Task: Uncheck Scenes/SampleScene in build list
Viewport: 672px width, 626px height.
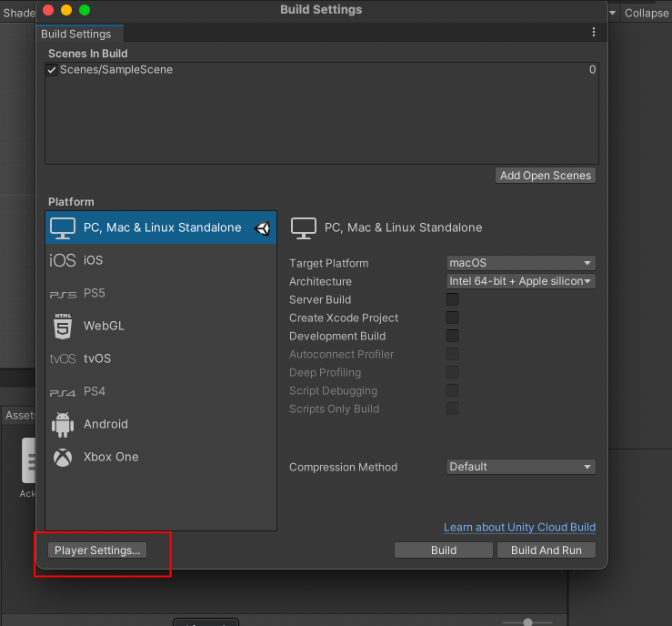Action: pyautogui.click(x=52, y=70)
